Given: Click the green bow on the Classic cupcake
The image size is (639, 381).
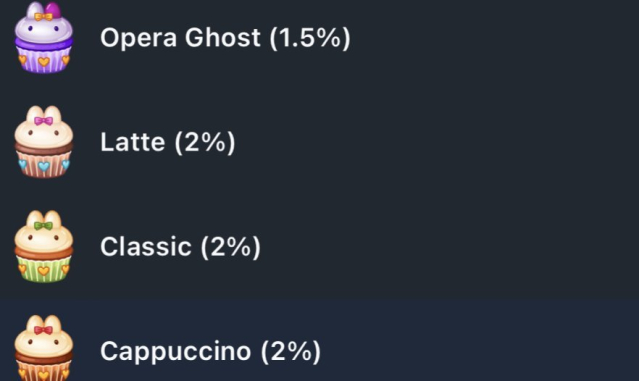Looking at the screenshot, I should 44,225.
